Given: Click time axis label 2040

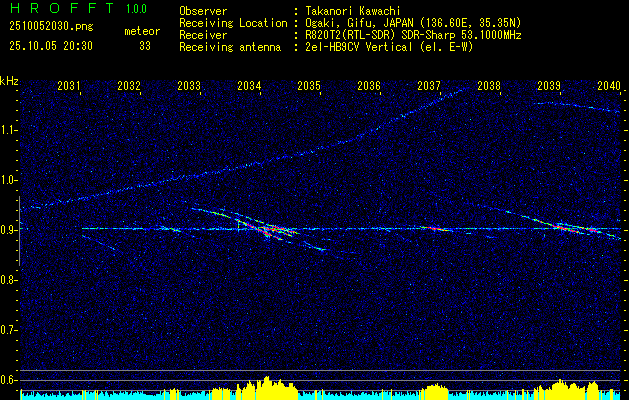Looking at the screenshot, I should (x=609, y=85).
